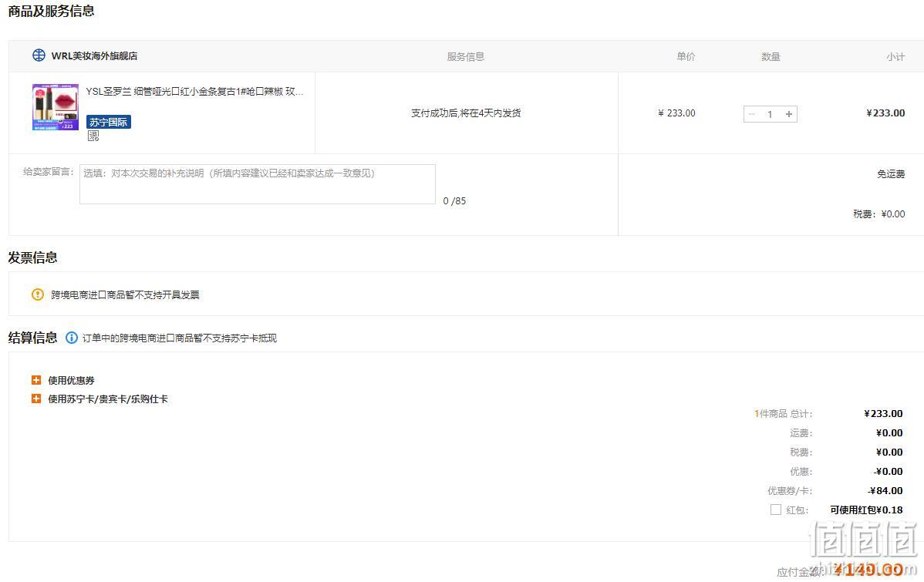This screenshot has height=582, width=924.
Task: Increase quantity with the plus button
Action: pyautogui.click(x=789, y=113)
